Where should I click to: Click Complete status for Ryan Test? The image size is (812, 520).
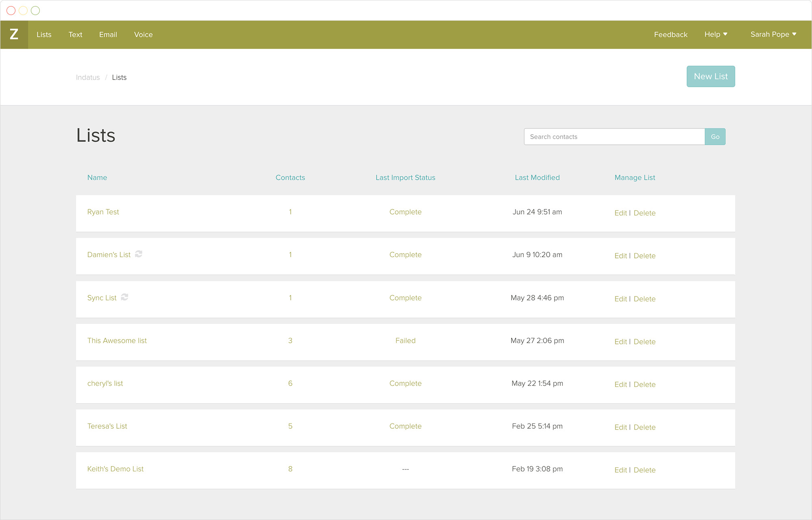pyautogui.click(x=406, y=212)
